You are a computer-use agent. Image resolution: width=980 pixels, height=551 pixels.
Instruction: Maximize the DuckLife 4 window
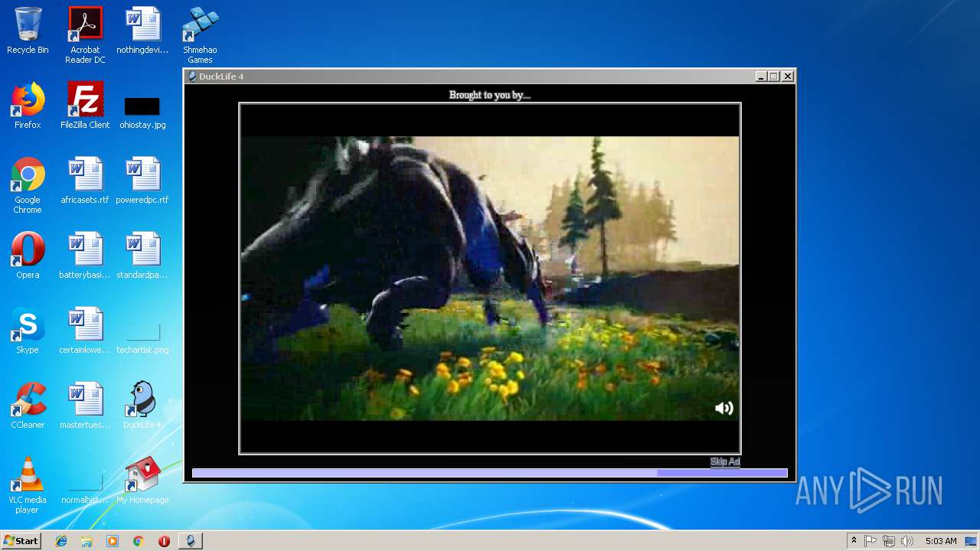(x=774, y=77)
